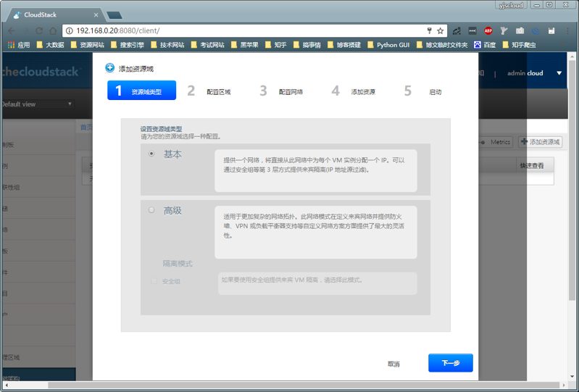
Task: Open the Default view dropdown
Action: [37, 104]
